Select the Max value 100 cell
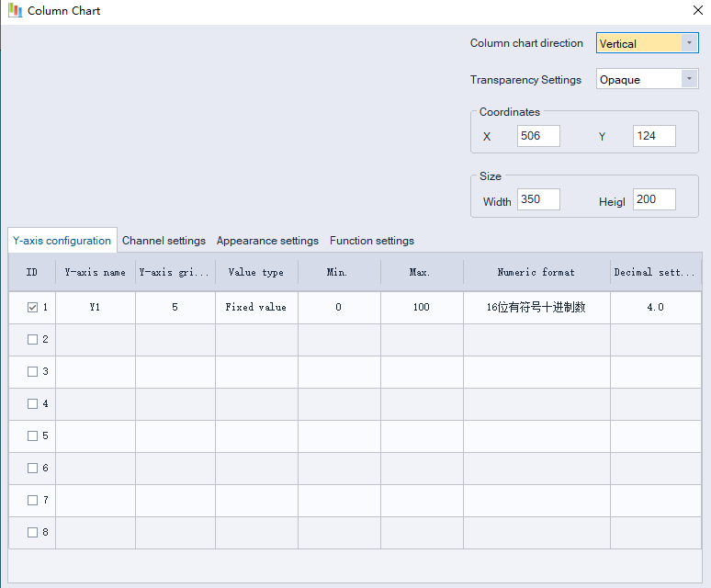The image size is (711, 588). [422, 308]
